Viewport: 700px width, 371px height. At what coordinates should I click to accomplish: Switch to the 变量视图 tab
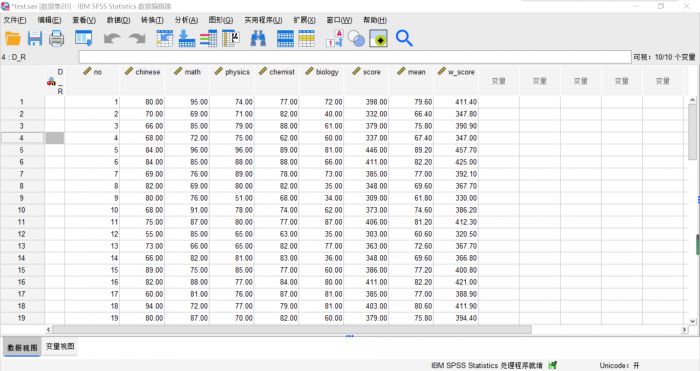[60, 346]
